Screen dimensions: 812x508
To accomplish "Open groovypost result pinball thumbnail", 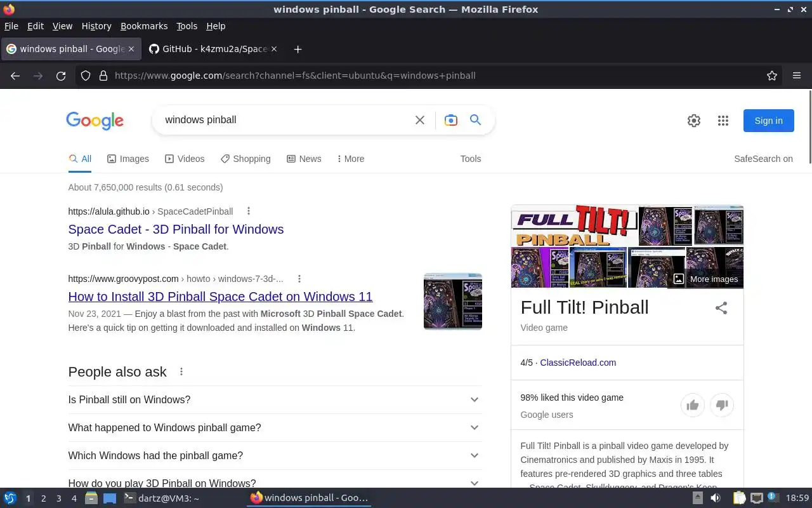I will tap(453, 301).
